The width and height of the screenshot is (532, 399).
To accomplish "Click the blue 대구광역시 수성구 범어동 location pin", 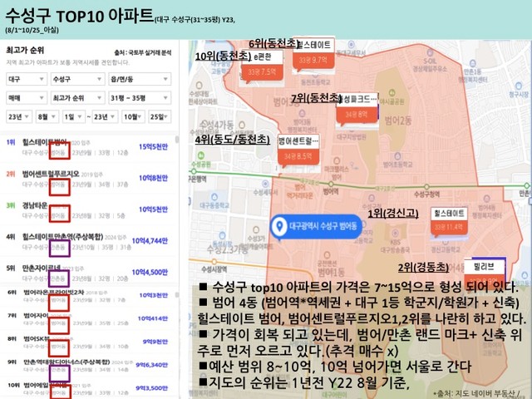I will point(316,226).
